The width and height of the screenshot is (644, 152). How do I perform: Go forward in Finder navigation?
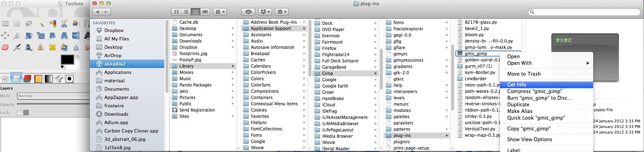[106, 12]
